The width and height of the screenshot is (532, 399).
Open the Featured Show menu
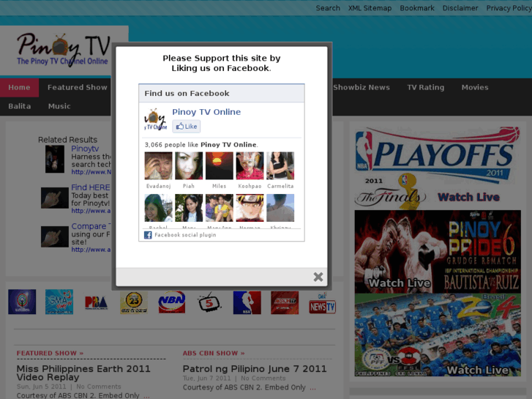(77, 88)
